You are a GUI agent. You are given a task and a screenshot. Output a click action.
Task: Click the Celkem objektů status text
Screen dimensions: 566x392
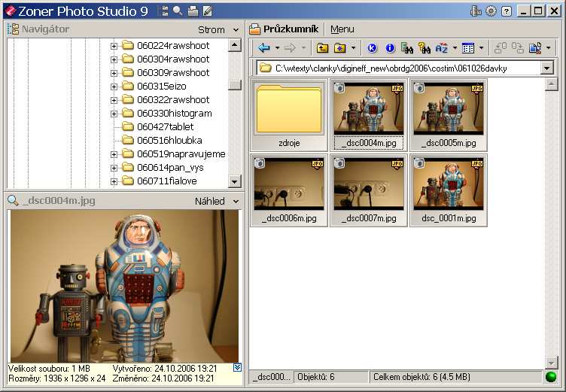coord(421,377)
